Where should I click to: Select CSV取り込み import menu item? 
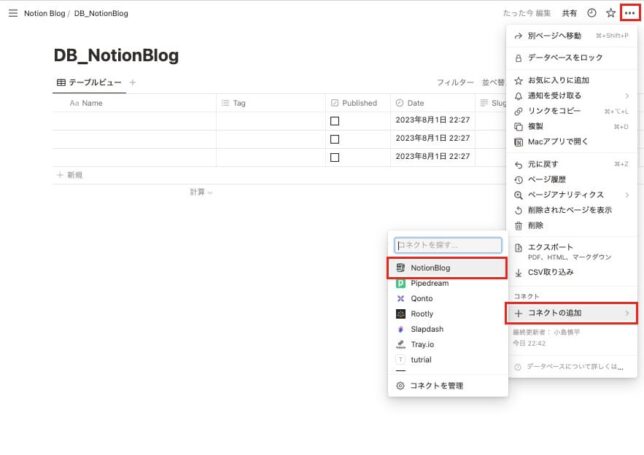(x=572, y=272)
